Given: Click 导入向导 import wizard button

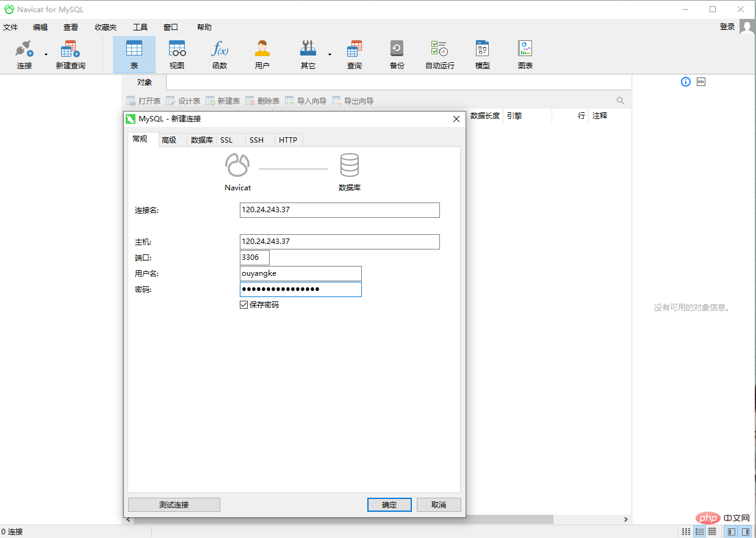Looking at the screenshot, I should point(306,101).
